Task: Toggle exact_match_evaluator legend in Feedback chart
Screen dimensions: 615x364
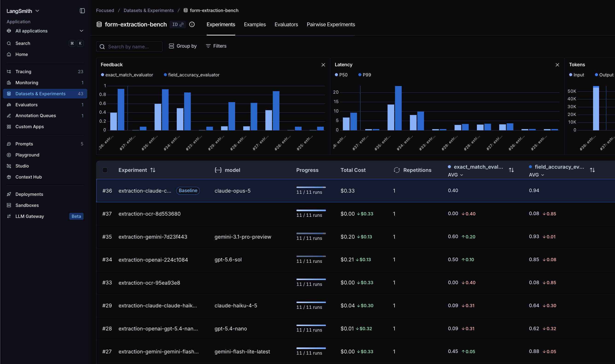Action: tap(127, 75)
